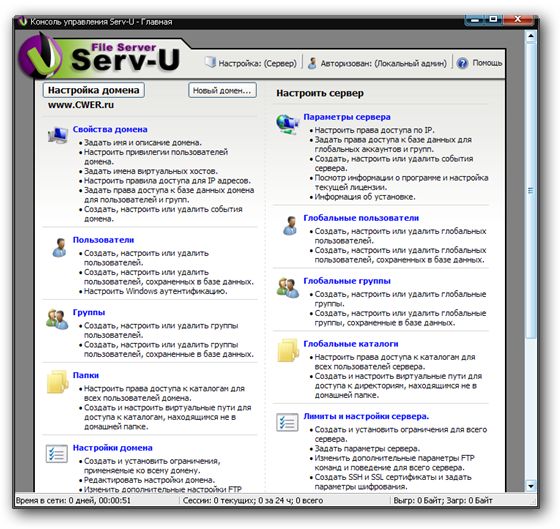Minimize the Serv-U console window
This screenshot has width=560, height=529.
click(x=475, y=20)
